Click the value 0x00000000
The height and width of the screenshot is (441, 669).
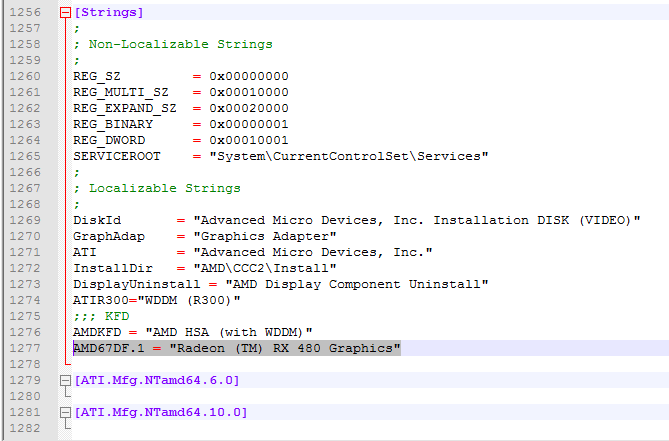pos(249,76)
